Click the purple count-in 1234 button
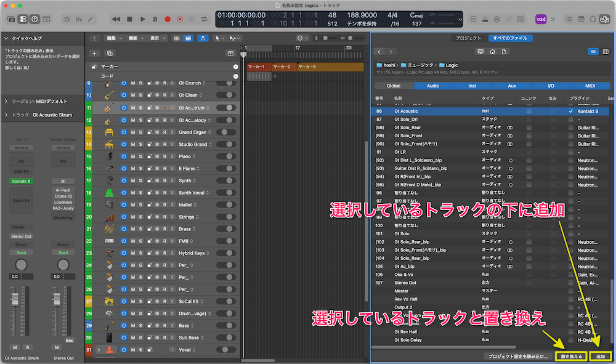This screenshot has width=616, height=364. pyautogui.click(x=541, y=19)
